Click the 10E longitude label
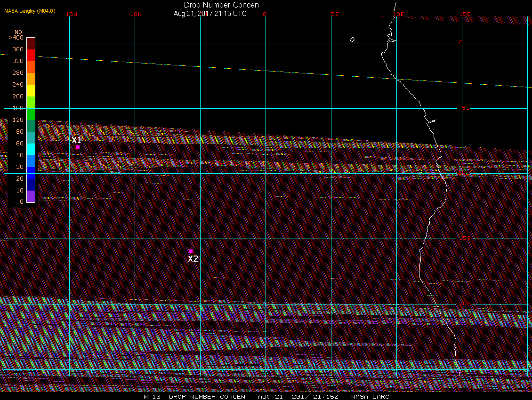Screen dimensions: 532x400 coord(399,14)
